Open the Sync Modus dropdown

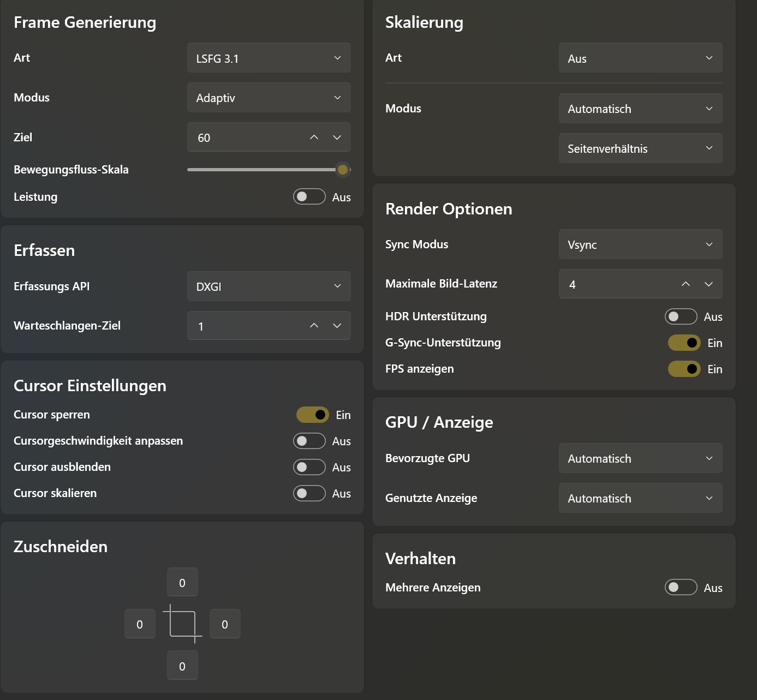coord(640,244)
